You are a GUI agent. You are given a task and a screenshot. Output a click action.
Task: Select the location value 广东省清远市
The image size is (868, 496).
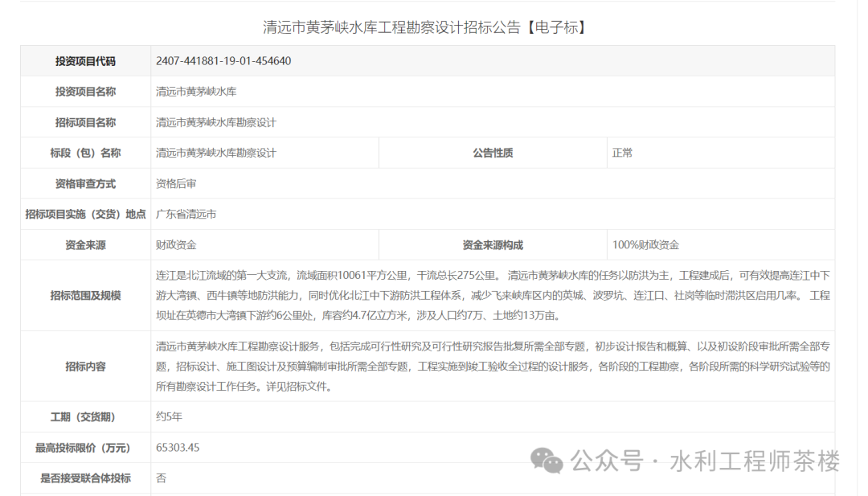pyautogui.click(x=185, y=214)
